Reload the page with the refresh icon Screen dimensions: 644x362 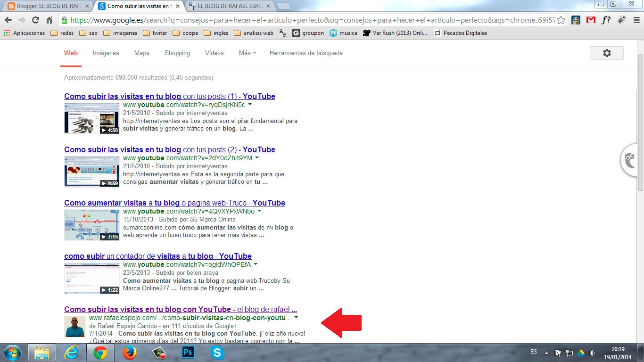click(35, 20)
